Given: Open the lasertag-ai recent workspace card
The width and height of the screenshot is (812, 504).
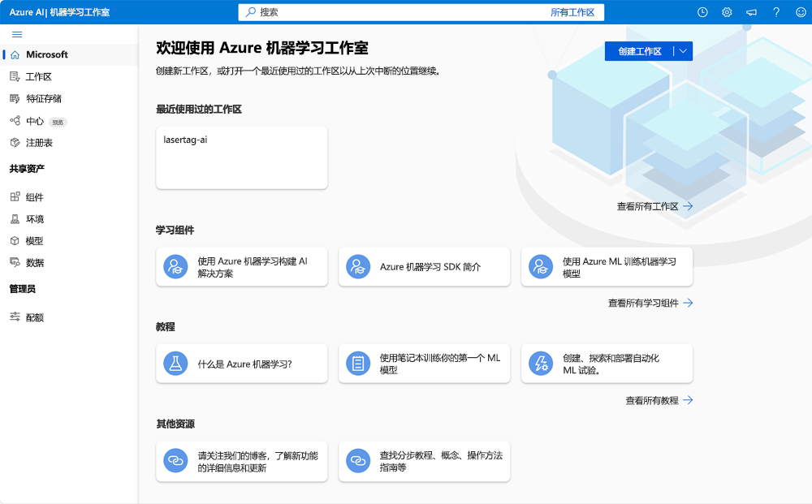Looking at the screenshot, I should [242, 157].
